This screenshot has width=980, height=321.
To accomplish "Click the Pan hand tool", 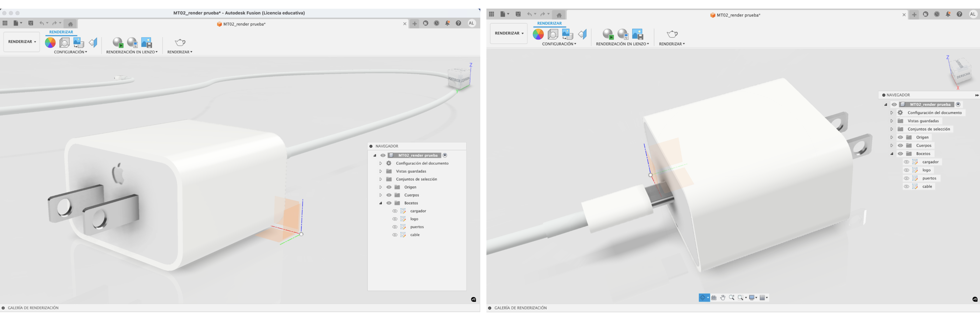I will click(722, 298).
